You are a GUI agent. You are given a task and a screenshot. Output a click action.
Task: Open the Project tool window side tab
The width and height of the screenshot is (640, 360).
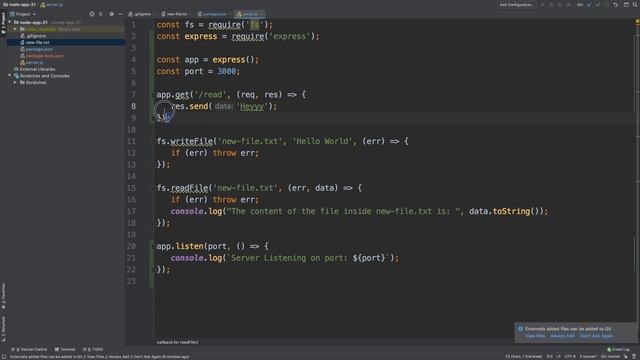click(x=3, y=22)
